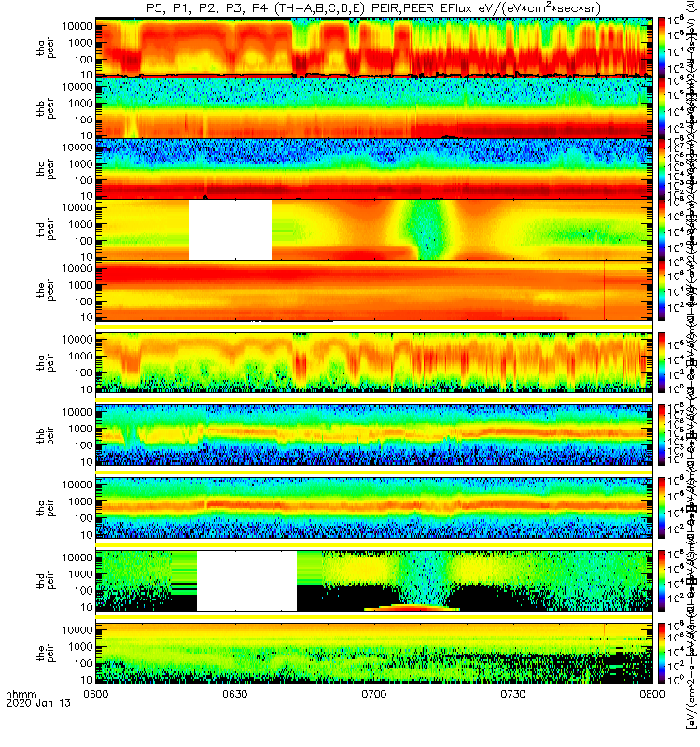Click inside the thc peir ion spectrogram

point(374,507)
